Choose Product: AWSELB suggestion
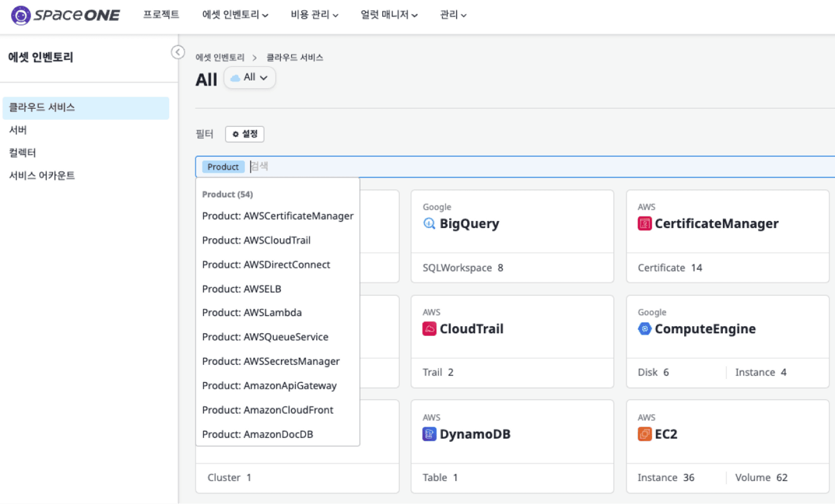The image size is (835, 504). tap(278, 289)
